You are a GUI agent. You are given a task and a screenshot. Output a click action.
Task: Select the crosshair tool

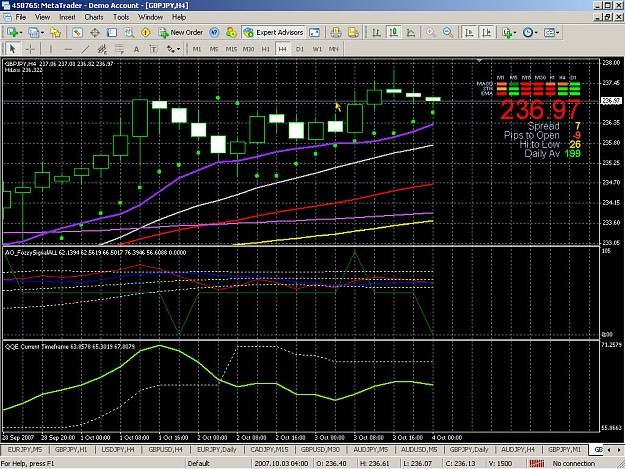30,49
